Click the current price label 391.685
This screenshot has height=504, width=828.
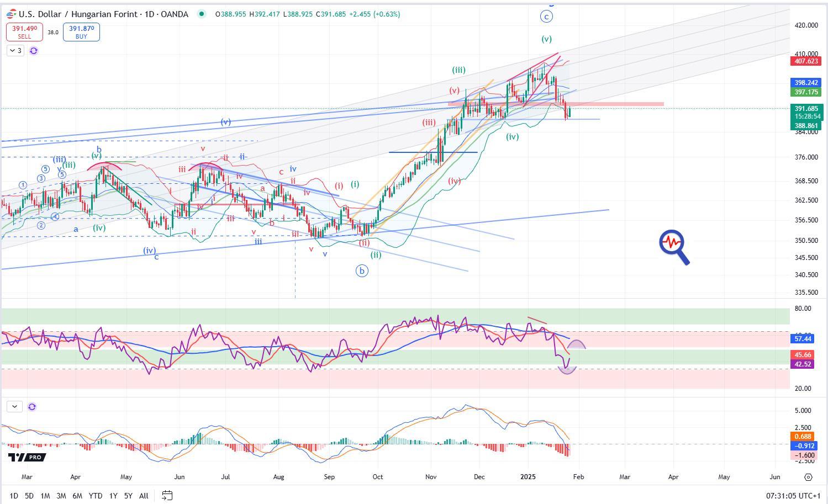tap(806, 109)
